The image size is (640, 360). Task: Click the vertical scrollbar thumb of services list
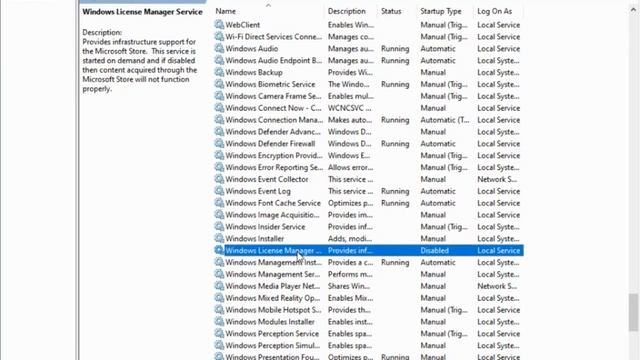(x=633, y=312)
